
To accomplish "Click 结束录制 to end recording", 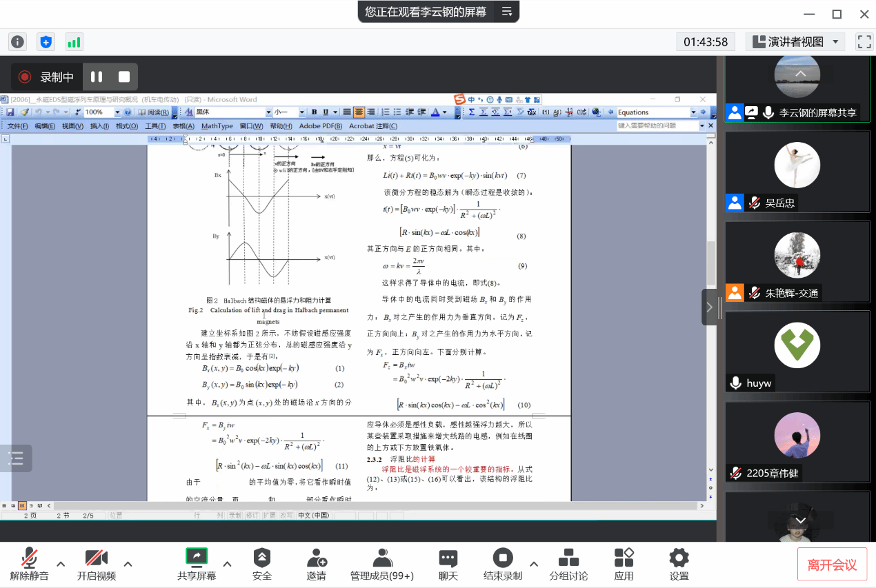I will pos(503,564).
